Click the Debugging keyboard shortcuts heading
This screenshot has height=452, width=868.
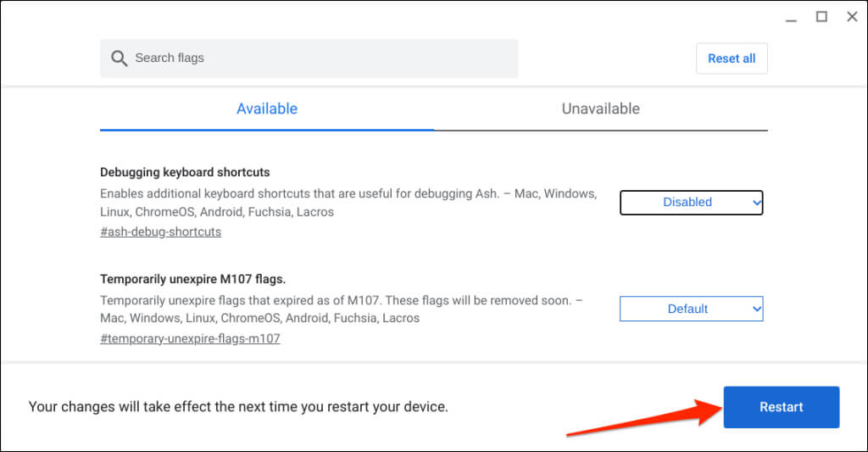[185, 172]
